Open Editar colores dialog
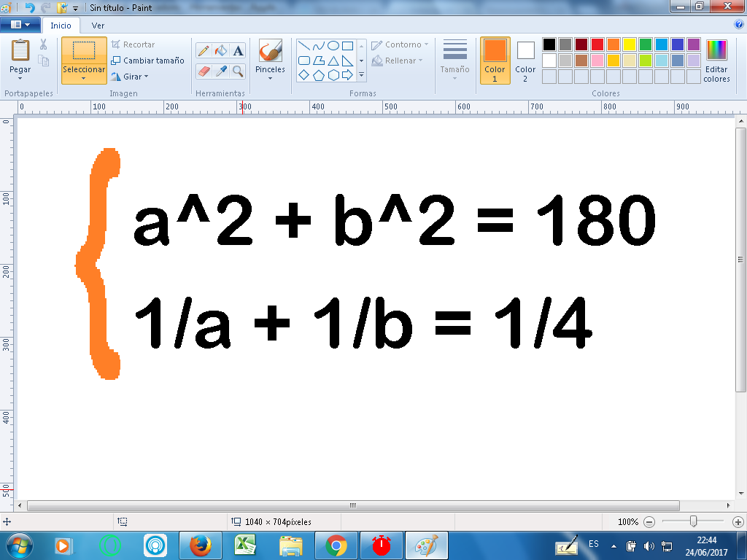The width and height of the screenshot is (747, 560). point(716,60)
